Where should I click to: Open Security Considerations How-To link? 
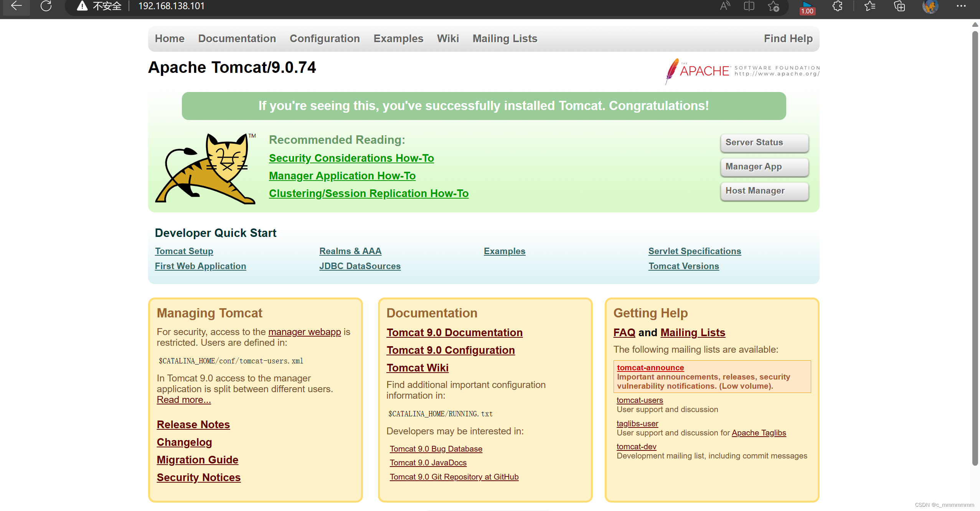351,158
